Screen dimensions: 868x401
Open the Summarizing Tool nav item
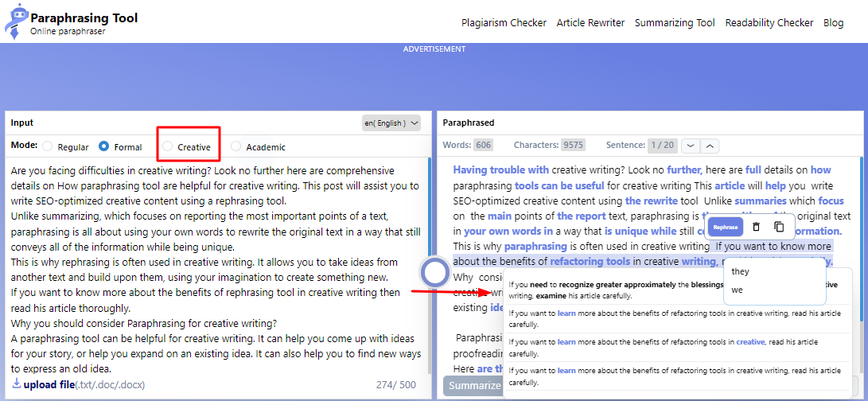pos(675,23)
